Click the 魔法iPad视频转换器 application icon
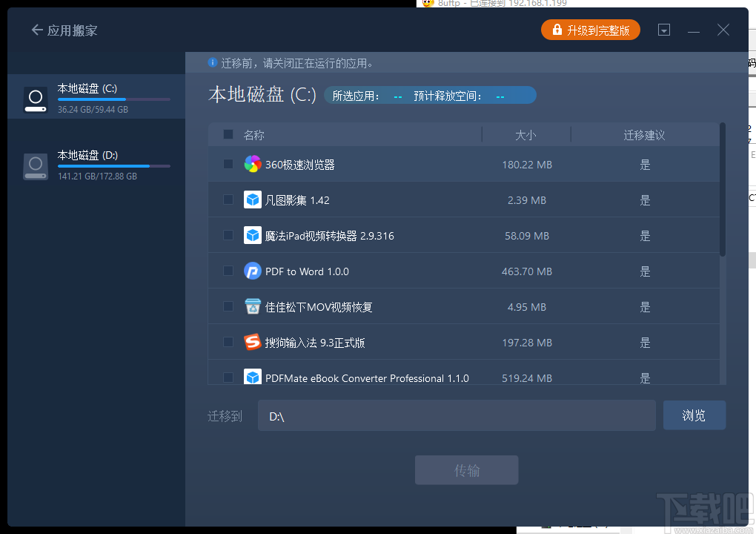 pyautogui.click(x=253, y=235)
